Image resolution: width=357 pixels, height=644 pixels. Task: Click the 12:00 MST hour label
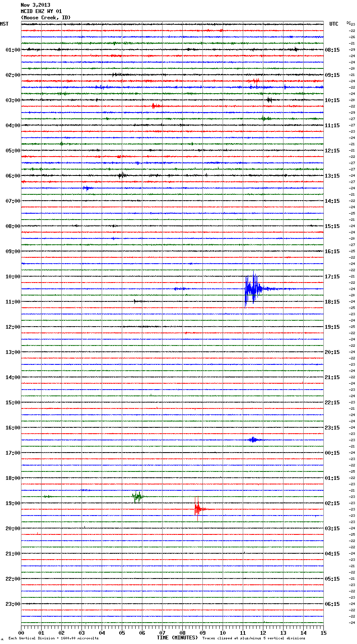13,327
